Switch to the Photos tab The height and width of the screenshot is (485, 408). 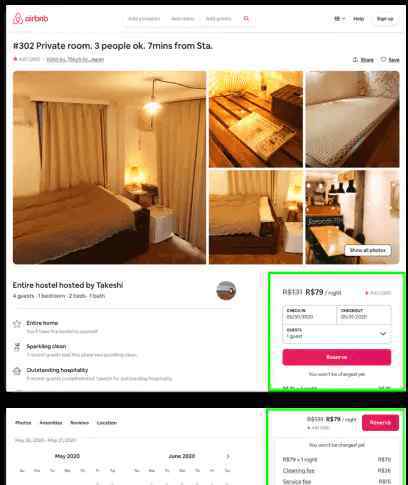click(23, 423)
